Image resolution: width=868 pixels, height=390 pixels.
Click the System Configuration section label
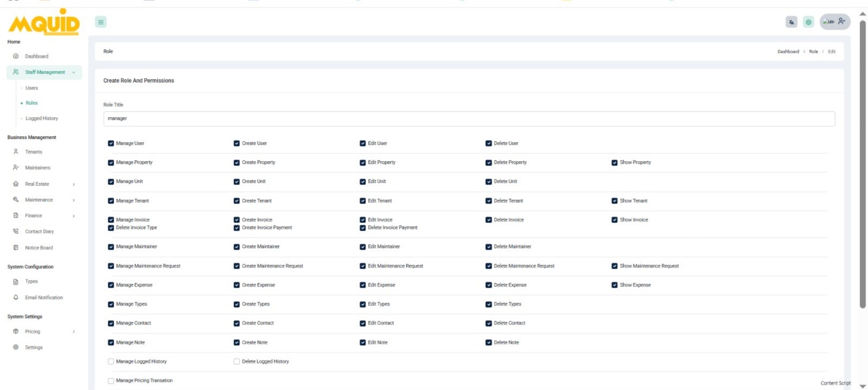[30, 267]
